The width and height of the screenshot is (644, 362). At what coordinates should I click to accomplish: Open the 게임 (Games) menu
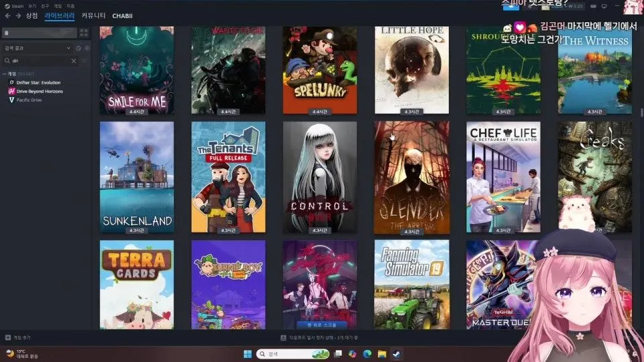click(x=58, y=6)
